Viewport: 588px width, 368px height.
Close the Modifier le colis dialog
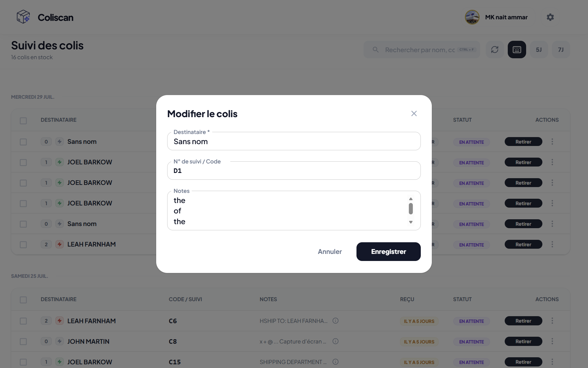[414, 113]
